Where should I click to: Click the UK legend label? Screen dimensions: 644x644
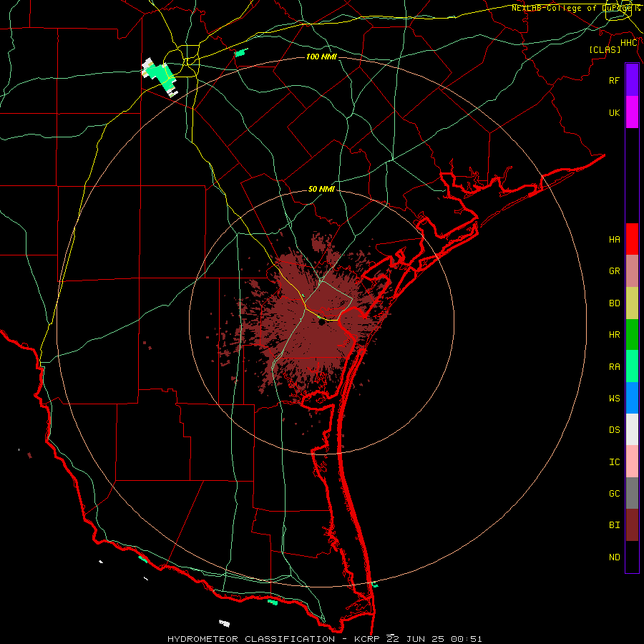click(x=615, y=112)
